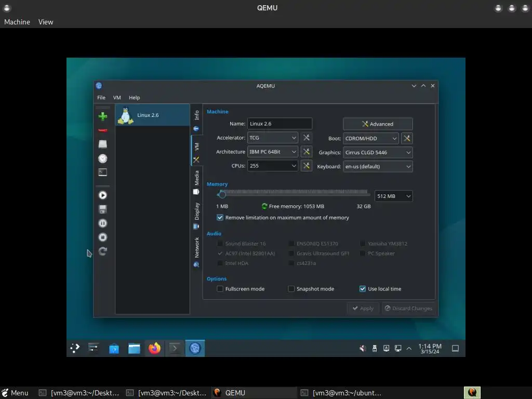Image resolution: width=532 pixels, height=399 pixels.
Task: Switch to the Info tab
Action: (196, 120)
